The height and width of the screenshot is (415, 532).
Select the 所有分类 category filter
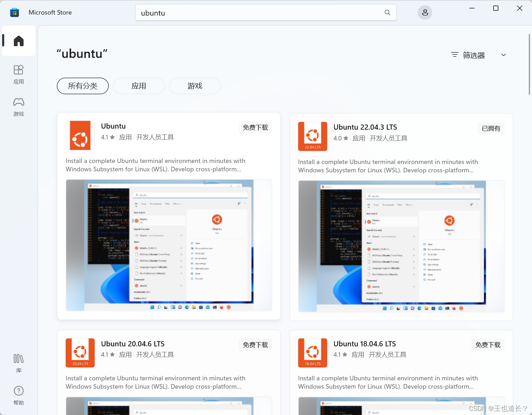[x=82, y=86]
